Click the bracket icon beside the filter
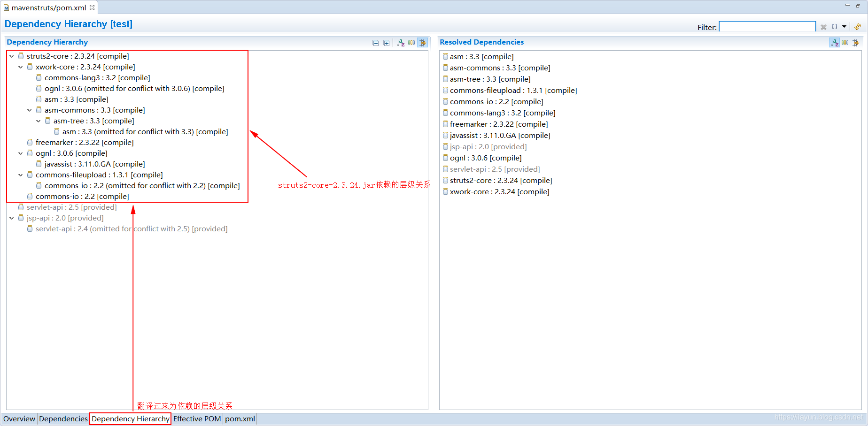868x426 pixels. pyautogui.click(x=835, y=27)
